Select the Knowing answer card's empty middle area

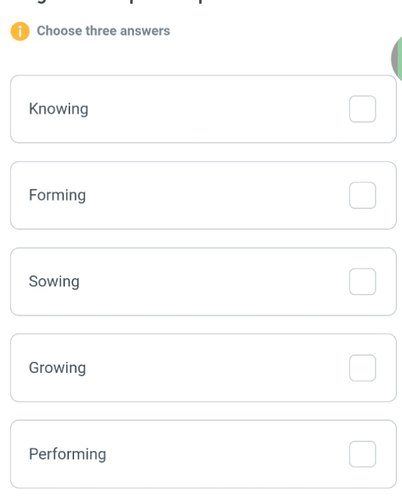coord(217,109)
